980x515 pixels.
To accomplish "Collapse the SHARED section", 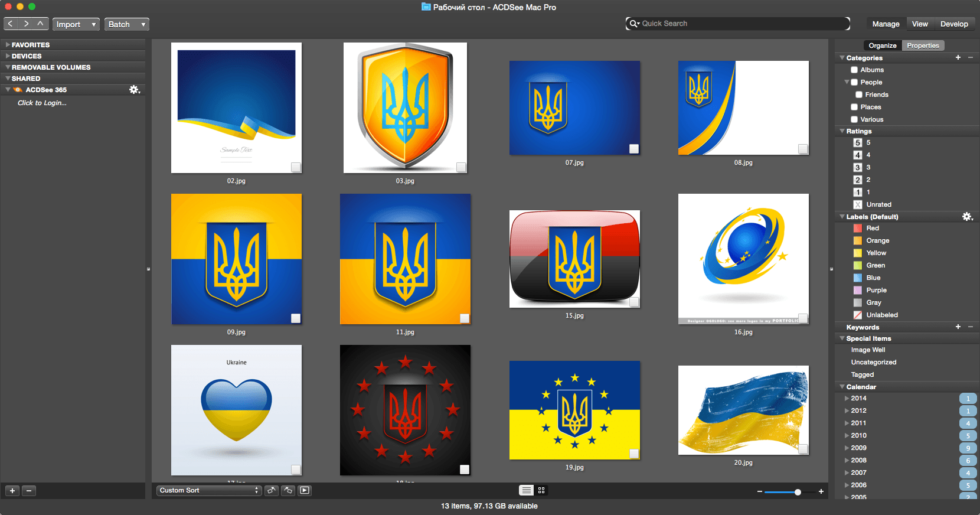I will pos(8,78).
